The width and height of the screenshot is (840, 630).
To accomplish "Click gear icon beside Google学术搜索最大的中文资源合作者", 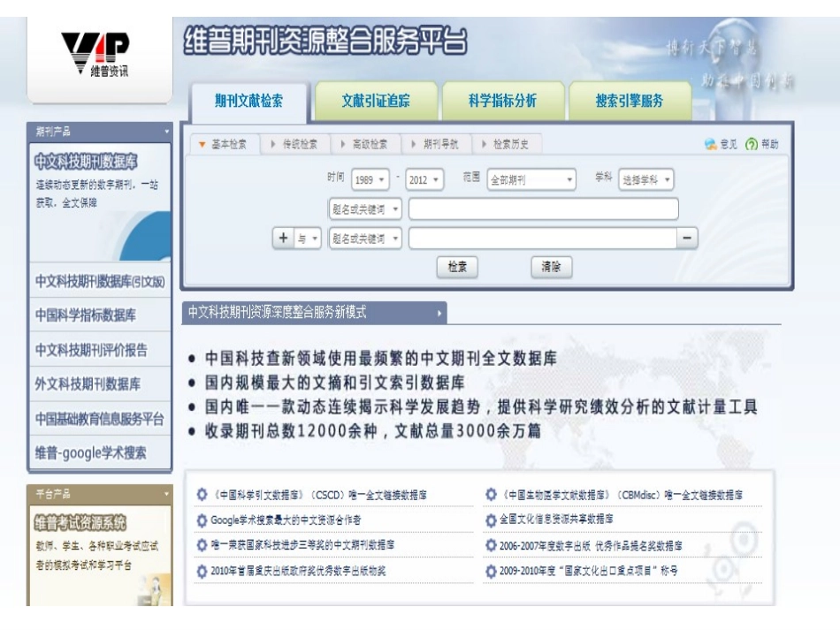I will pyautogui.click(x=202, y=520).
